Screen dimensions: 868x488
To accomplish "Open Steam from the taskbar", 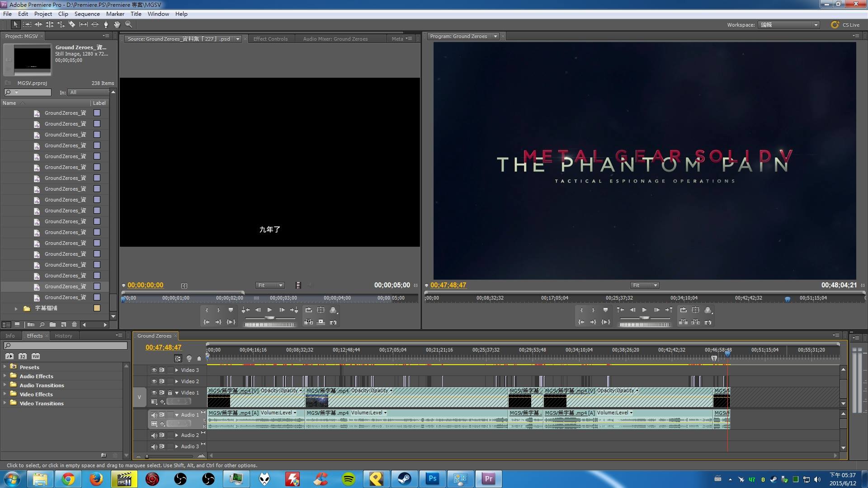I will [x=404, y=479].
